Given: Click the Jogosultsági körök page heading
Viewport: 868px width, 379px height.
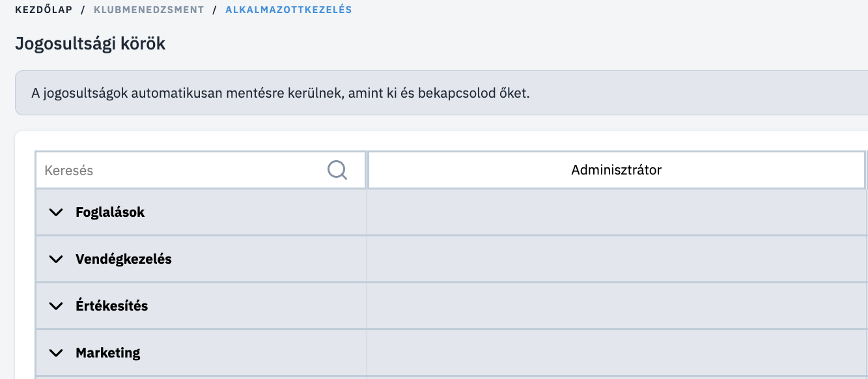Looking at the screenshot, I should pos(90,44).
